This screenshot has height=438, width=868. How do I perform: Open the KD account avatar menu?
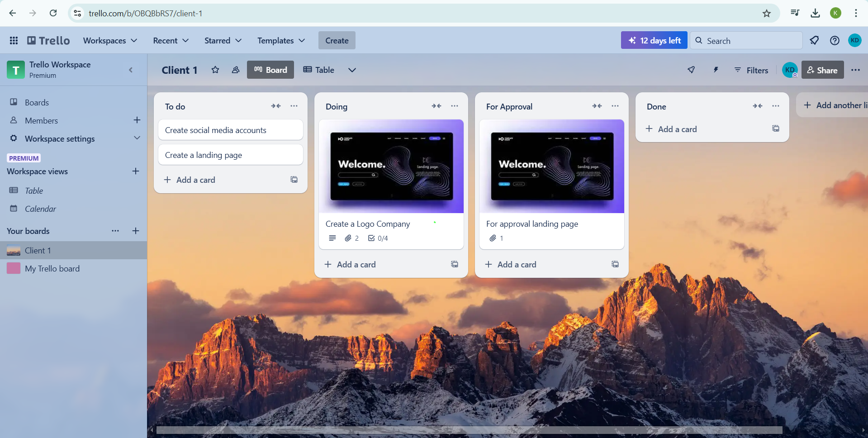tap(854, 40)
